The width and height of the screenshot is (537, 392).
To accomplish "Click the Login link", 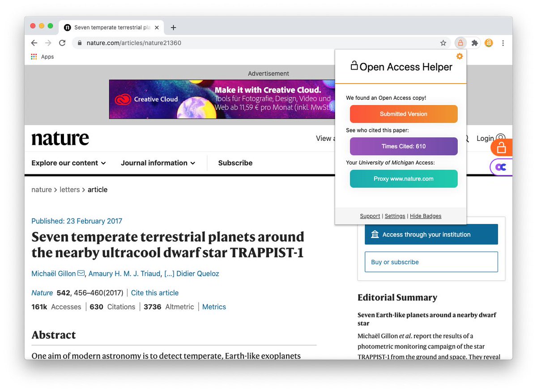I will point(485,139).
